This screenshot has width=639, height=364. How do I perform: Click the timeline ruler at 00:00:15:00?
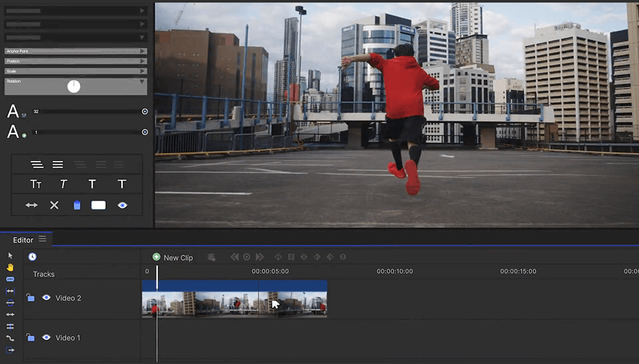518,271
